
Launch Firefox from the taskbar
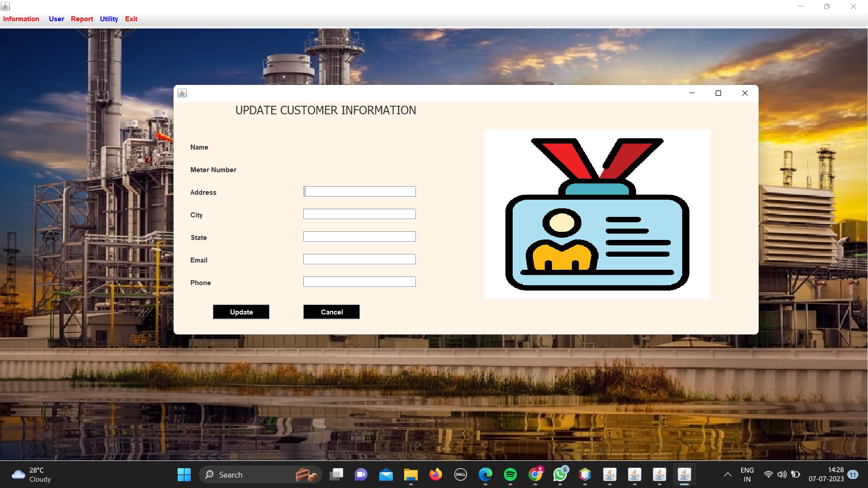[435, 475]
